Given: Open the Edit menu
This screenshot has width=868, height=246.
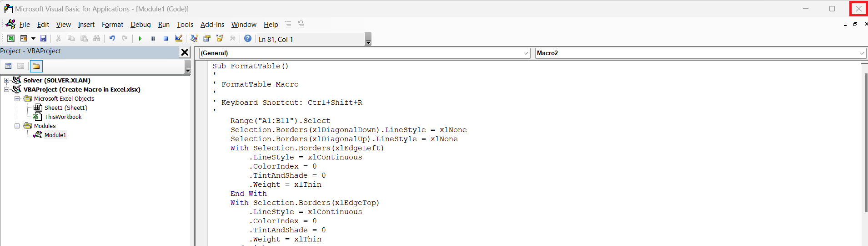Looking at the screenshot, I should click(x=43, y=25).
